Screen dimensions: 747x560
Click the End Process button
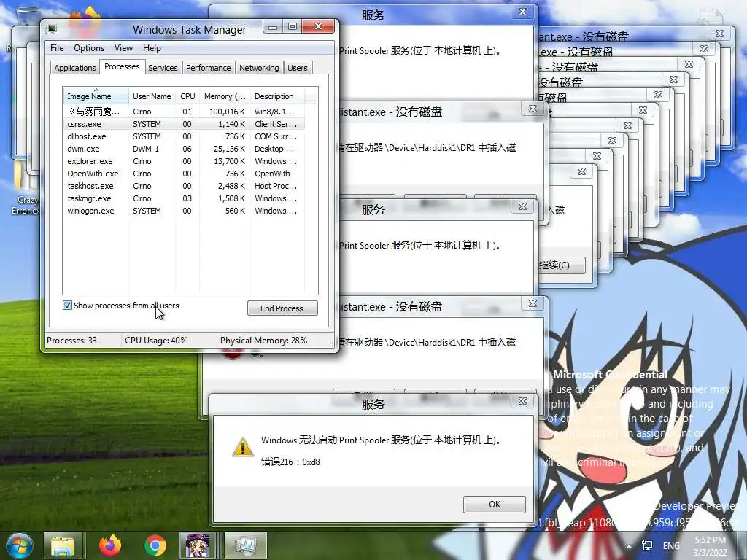pyautogui.click(x=282, y=308)
